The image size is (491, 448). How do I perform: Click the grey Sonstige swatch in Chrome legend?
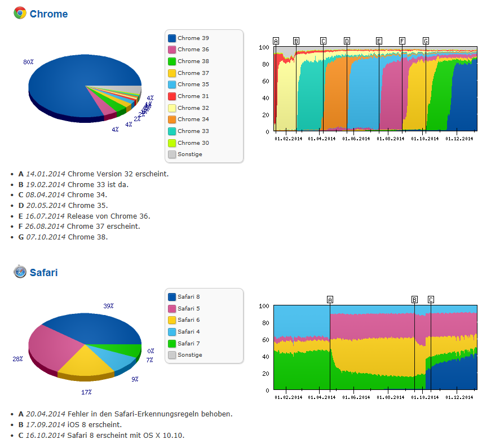coord(172,154)
